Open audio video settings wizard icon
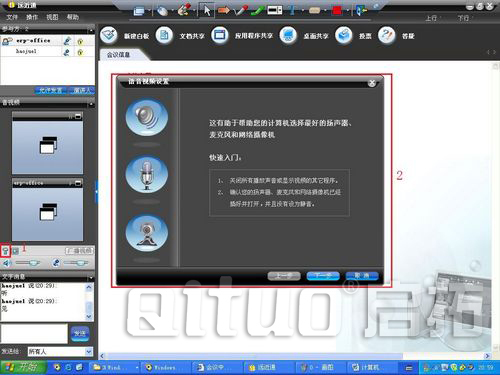 coord(5,251)
